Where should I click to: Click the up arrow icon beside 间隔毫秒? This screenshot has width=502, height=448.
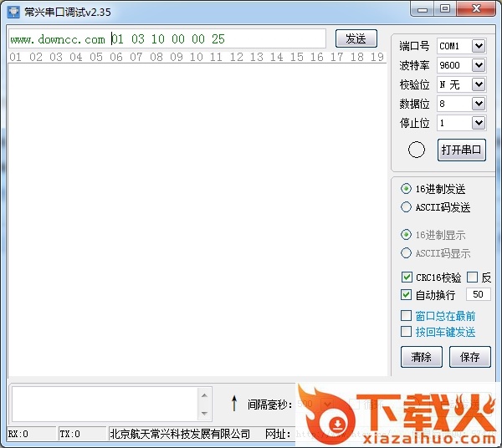point(234,403)
